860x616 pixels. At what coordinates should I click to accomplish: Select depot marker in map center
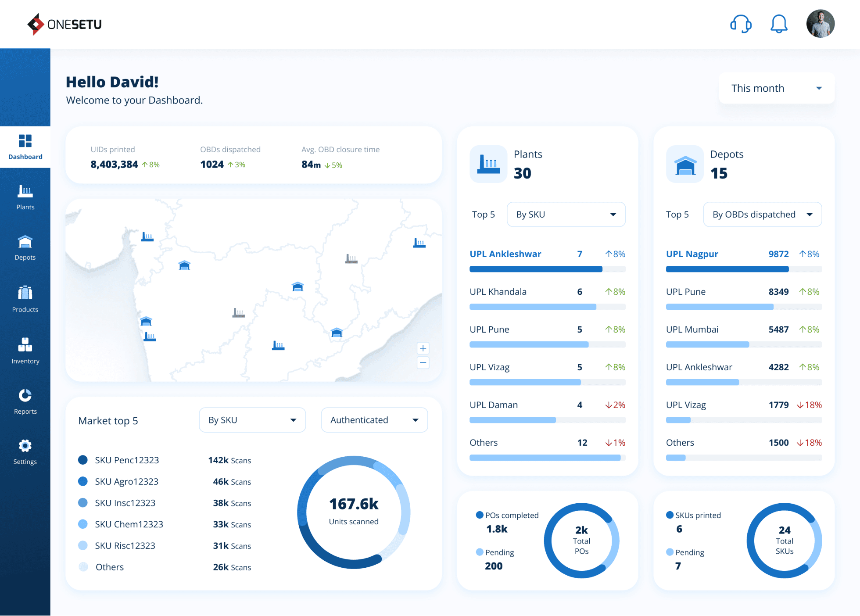click(297, 287)
